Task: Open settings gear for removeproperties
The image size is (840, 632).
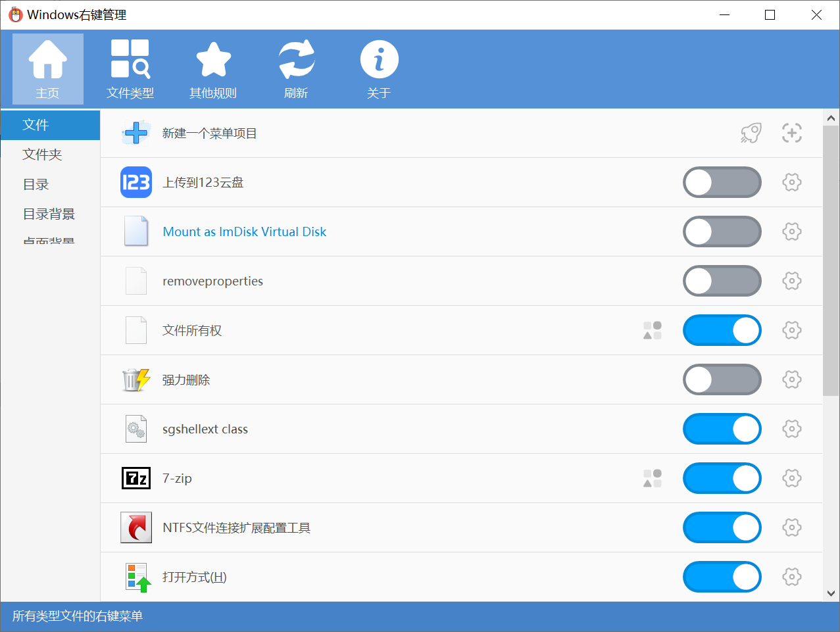Action: point(792,281)
